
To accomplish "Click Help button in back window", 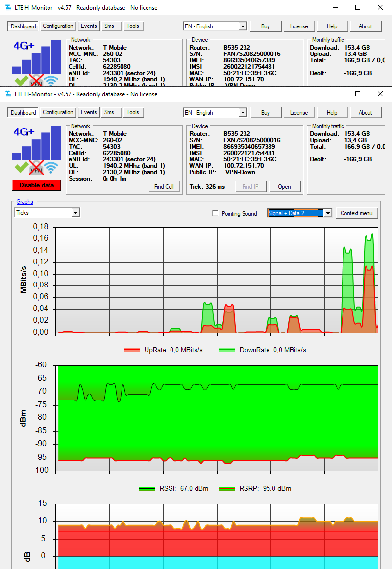I will 332,26.
